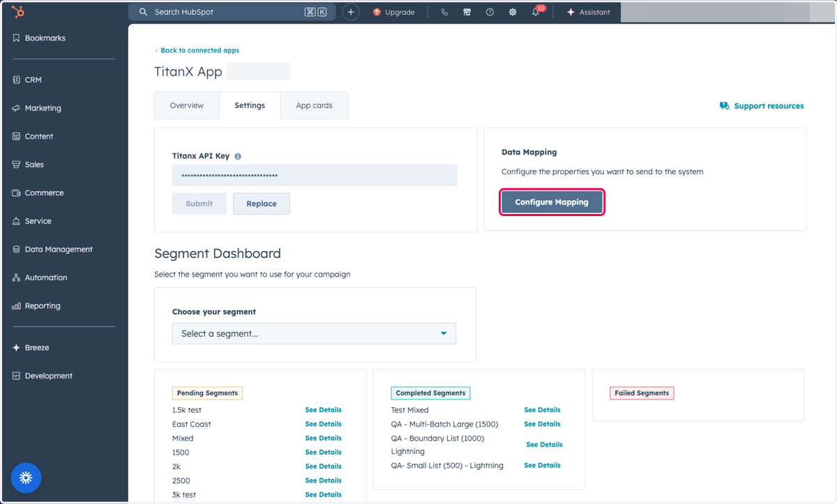Click the masked Titanx API Key field
Image resolution: width=837 pixels, height=504 pixels.
pos(315,175)
